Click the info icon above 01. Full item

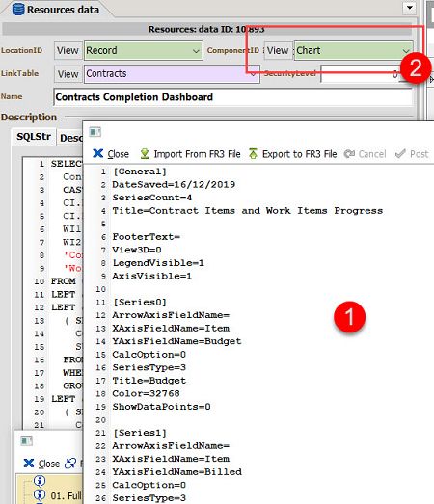click(x=40, y=481)
